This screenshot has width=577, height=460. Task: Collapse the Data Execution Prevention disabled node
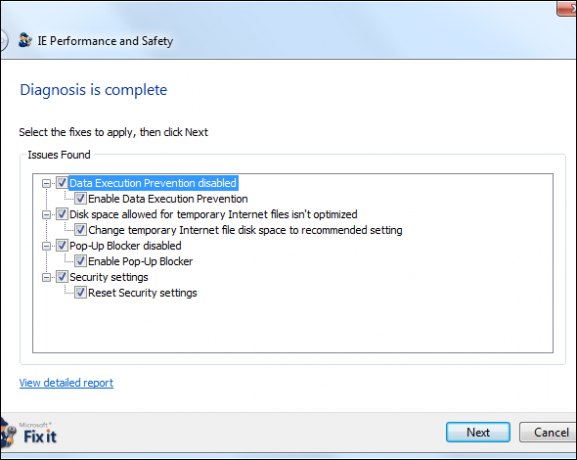click(x=46, y=183)
